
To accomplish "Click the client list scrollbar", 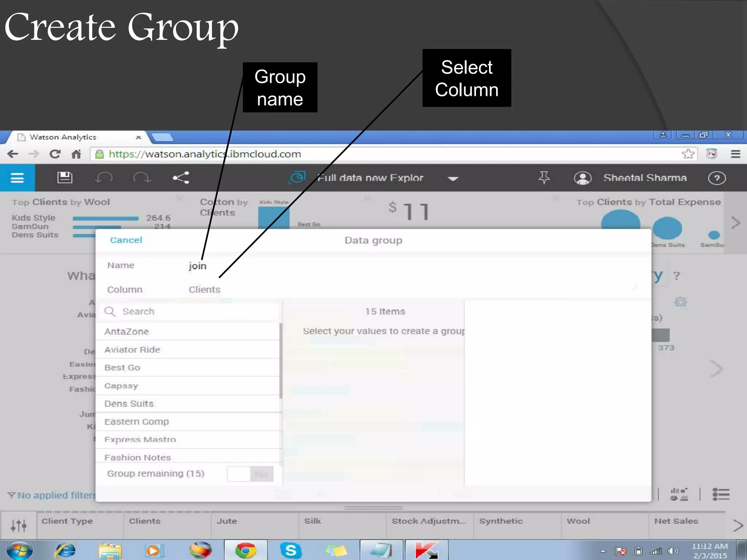I will pos(280,361).
